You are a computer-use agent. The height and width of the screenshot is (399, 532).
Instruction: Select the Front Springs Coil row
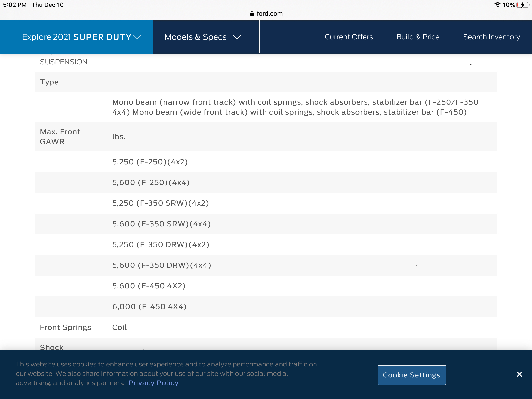pos(119,327)
